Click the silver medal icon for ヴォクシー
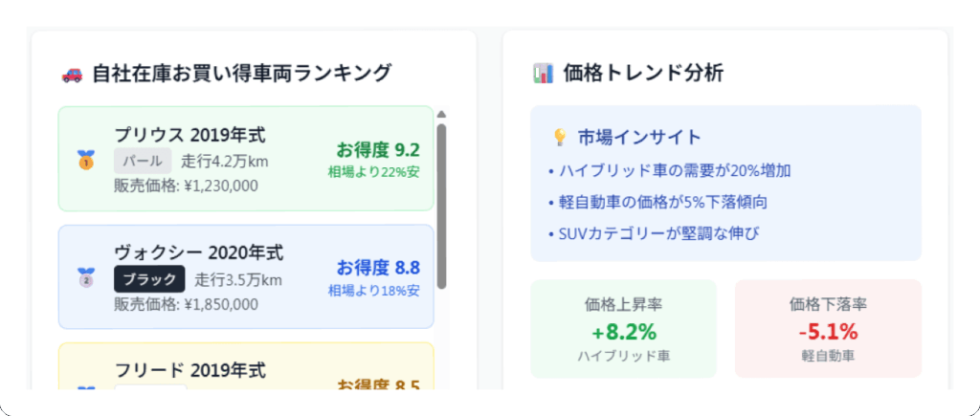The image size is (980, 416). coord(86,278)
